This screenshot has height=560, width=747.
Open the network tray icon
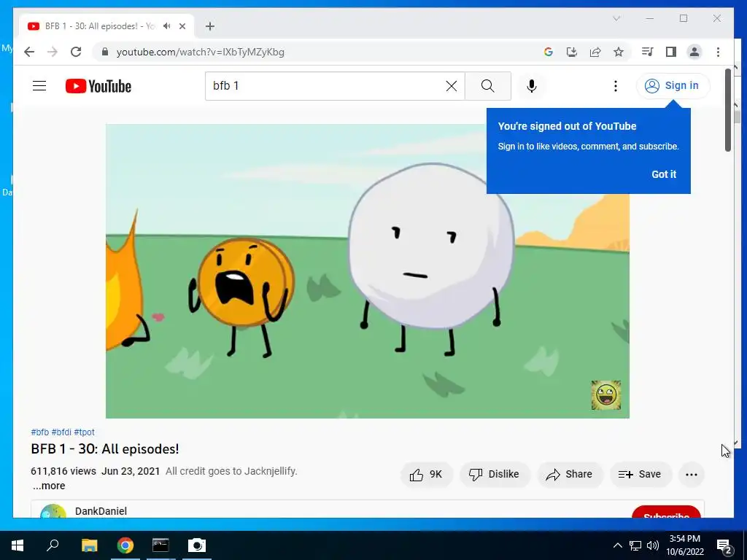click(635, 545)
